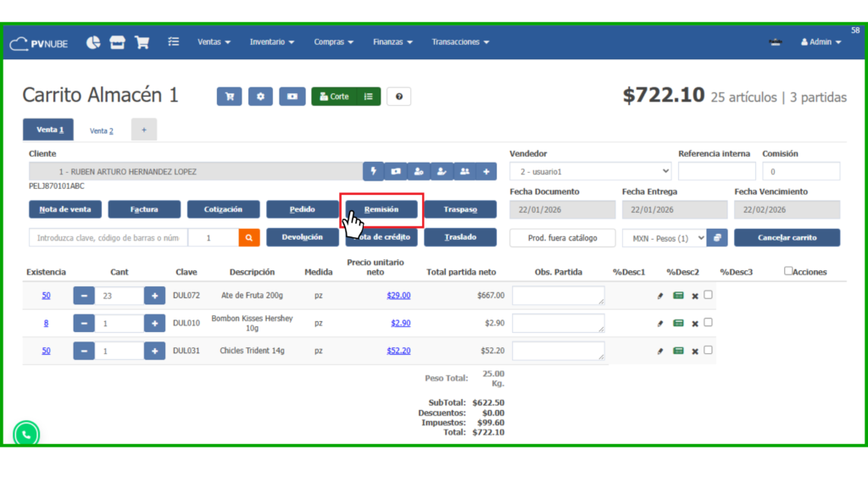Click pencil edit icon for Chicles Trident

(x=660, y=351)
